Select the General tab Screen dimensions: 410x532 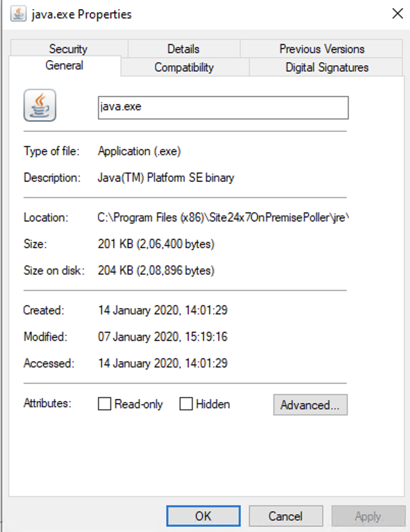point(64,66)
